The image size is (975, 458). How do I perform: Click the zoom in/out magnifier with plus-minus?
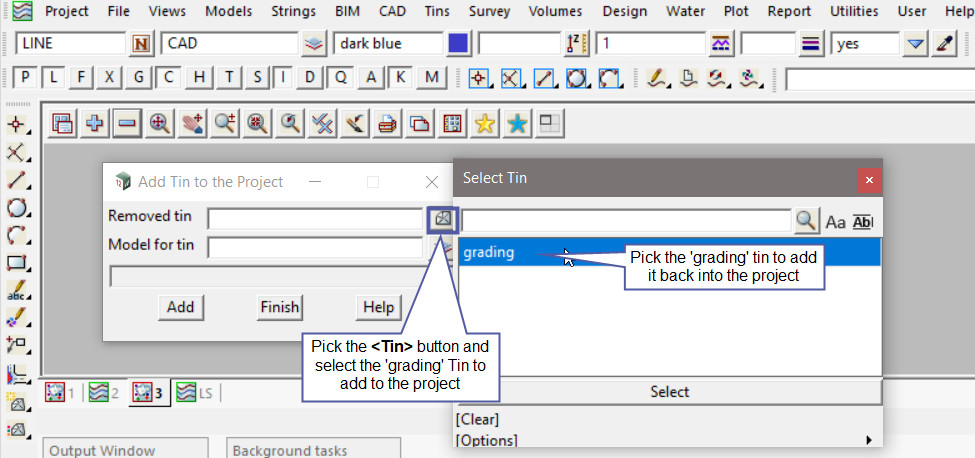pos(224,124)
